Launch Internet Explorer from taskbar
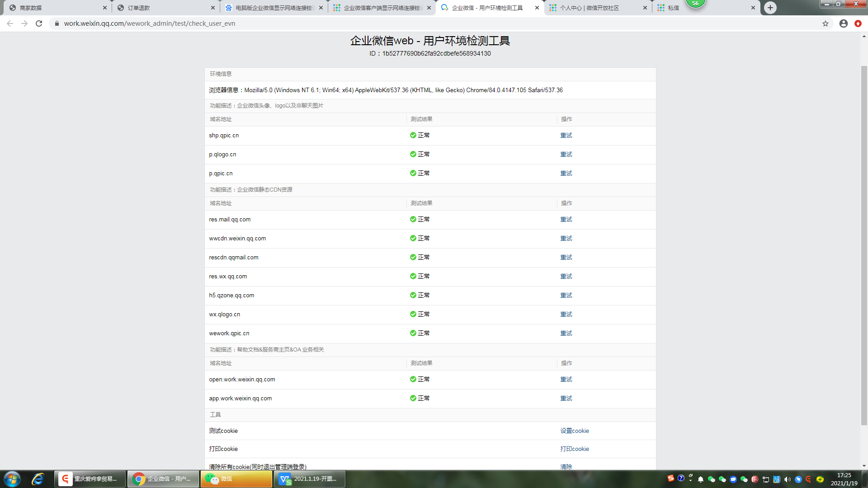 click(38, 479)
